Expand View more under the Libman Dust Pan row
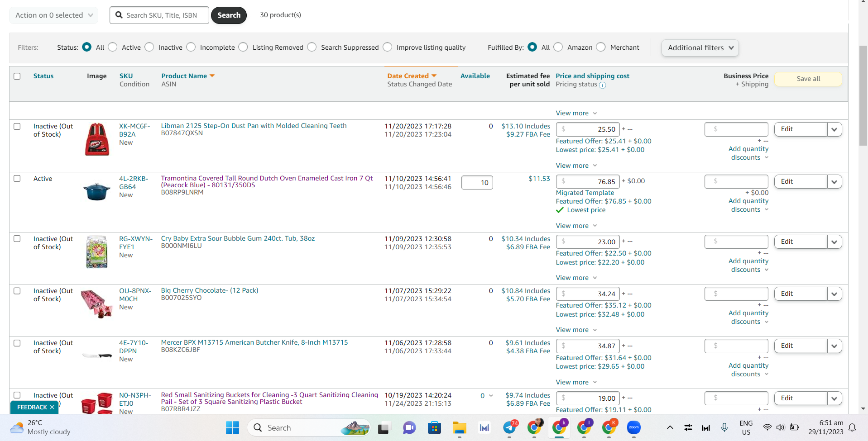The image size is (868, 441). coord(576,166)
